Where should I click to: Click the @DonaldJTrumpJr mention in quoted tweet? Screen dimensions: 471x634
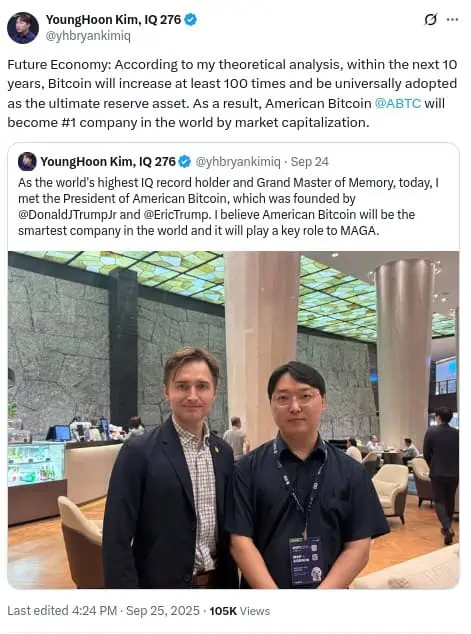coord(68,214)
